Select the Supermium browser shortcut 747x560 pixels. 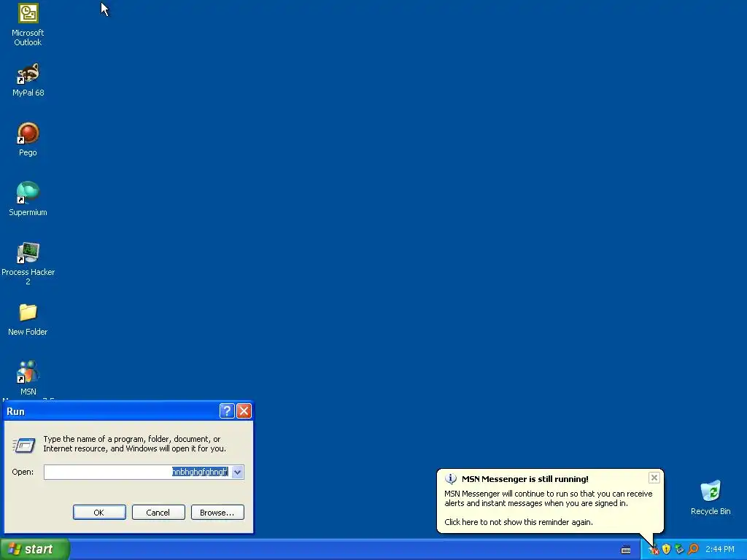pyautogui.click(x=28, y=200)
